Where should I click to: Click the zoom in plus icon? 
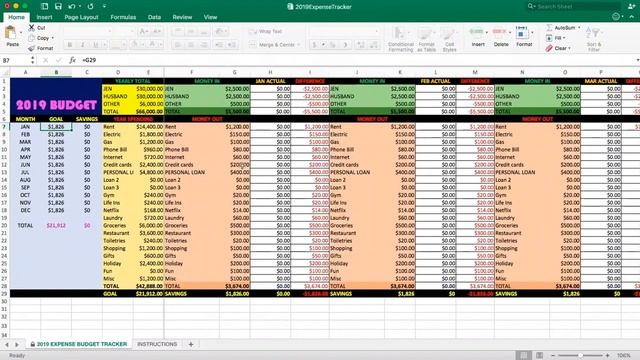[x=607, y=356]
